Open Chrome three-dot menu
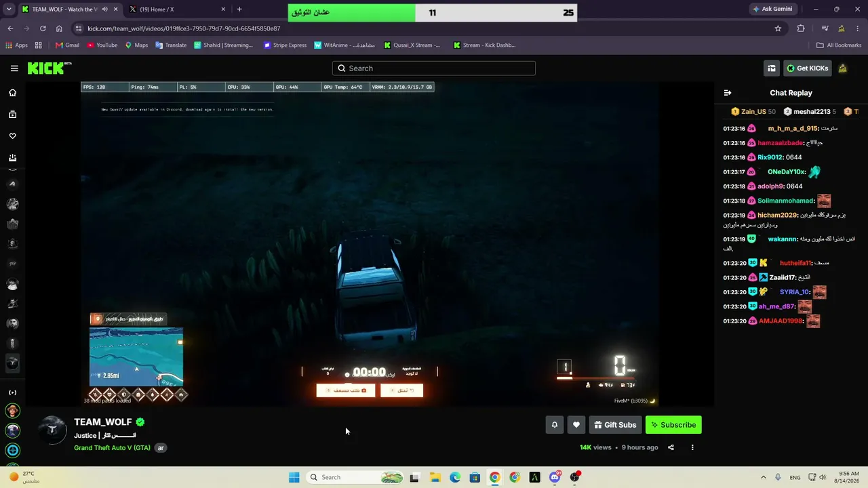 pos(857,28)
